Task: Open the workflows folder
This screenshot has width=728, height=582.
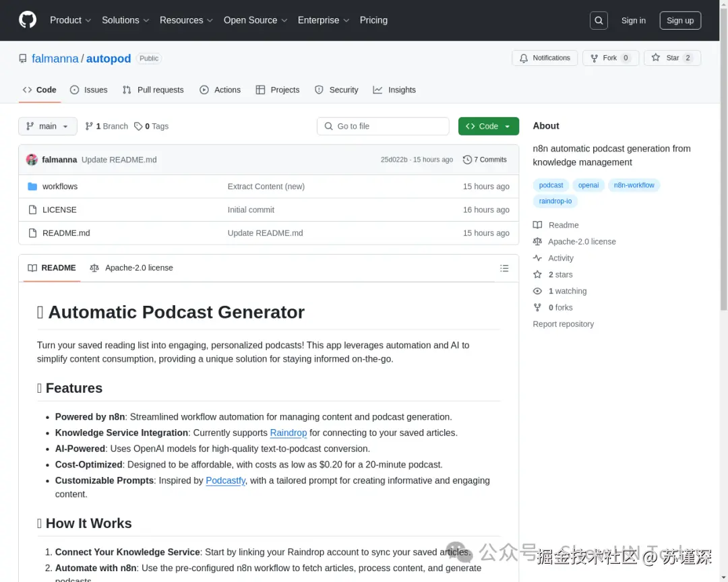Action: (x=60, y=187)
